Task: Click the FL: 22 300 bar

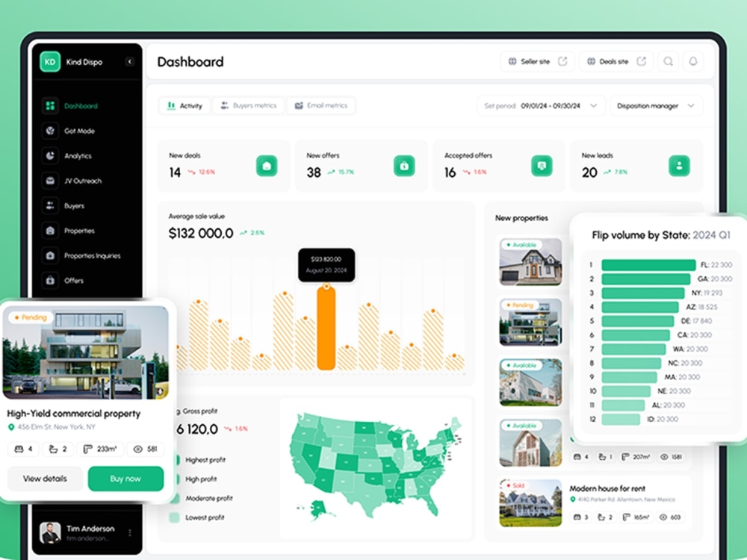Action: tap(649, 265)
